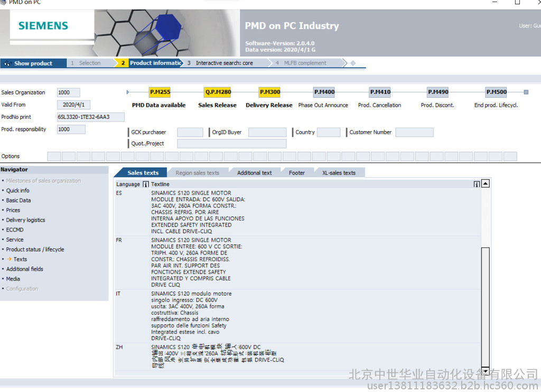Screen dimensions: 541x392
Task: Click the Valid From date field
Action: point(73,105)
